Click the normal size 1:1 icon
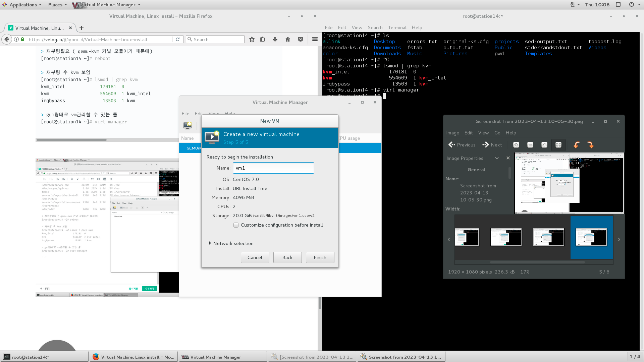644x362 pixels. (544, 145)
